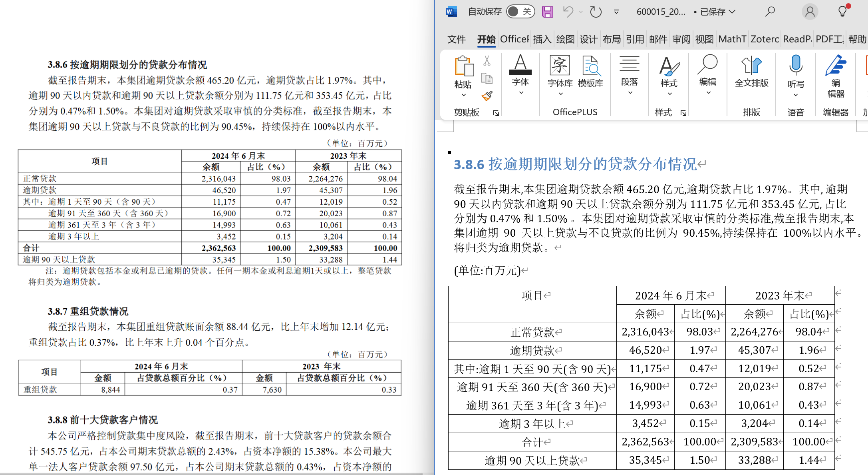Select the 2,316,043 cell in Word table
This screenshot has height=475, width=868.
645,332
